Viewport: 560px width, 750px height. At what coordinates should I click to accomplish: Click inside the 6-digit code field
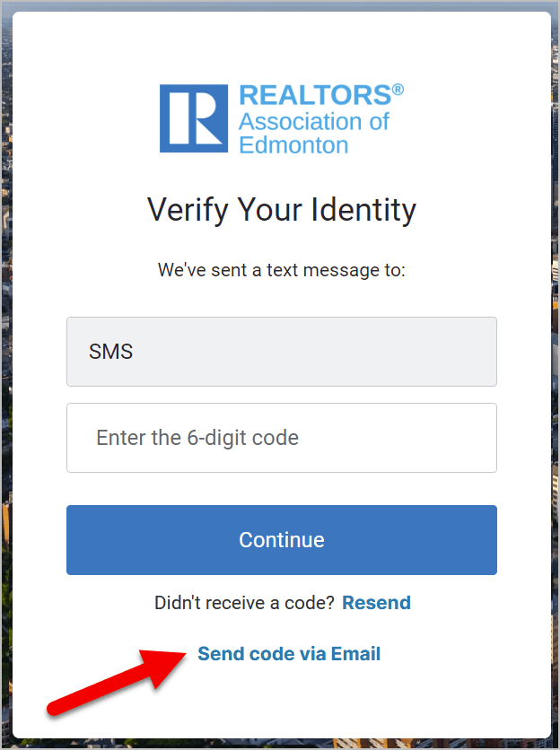[281, 438]
